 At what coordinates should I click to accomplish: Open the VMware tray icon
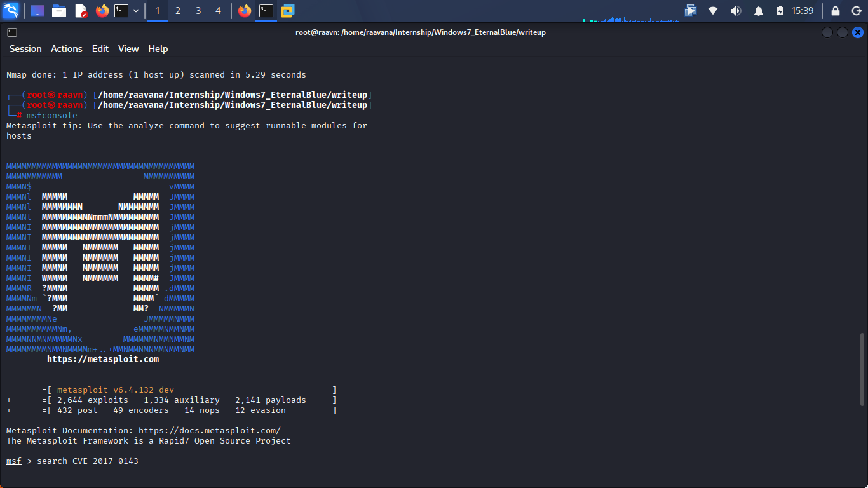tap(691, 11)
